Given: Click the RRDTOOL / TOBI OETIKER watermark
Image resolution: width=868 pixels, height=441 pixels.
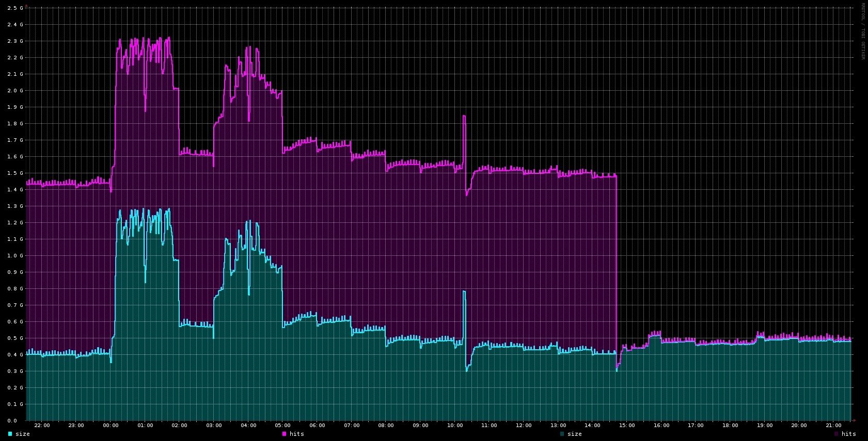Looking at the screenshot, I should (862, 31).
